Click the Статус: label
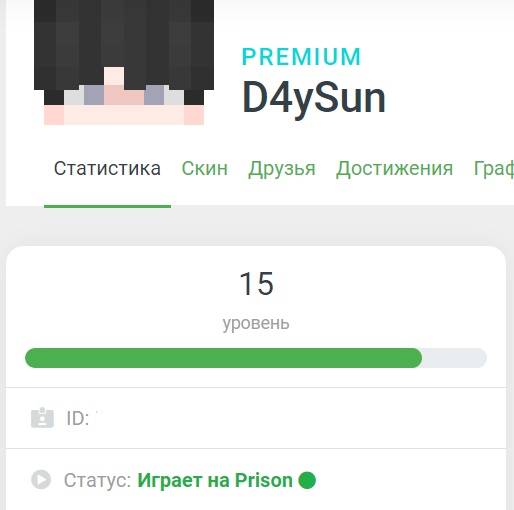514x510 pixels. click(x=97, y=480)
